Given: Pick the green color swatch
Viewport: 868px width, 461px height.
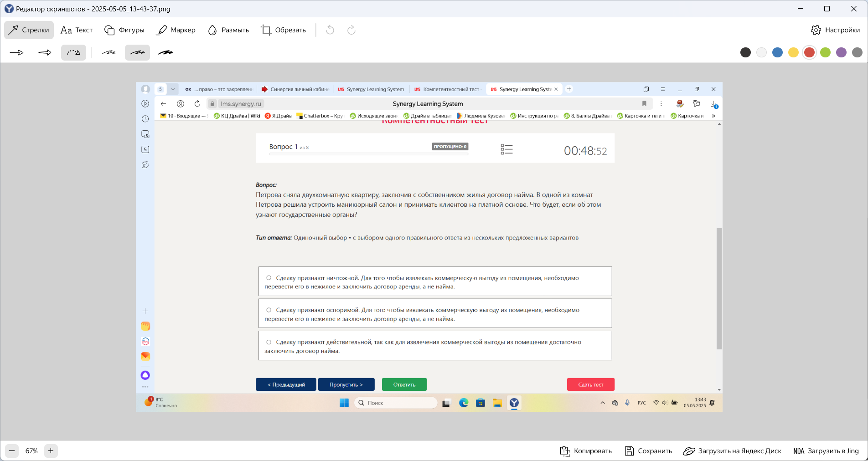Looking at the screenshot, I should pos(825,52).
